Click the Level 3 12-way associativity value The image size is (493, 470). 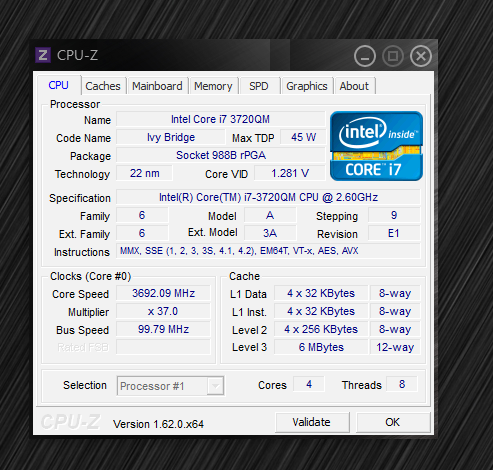(395, 347)
